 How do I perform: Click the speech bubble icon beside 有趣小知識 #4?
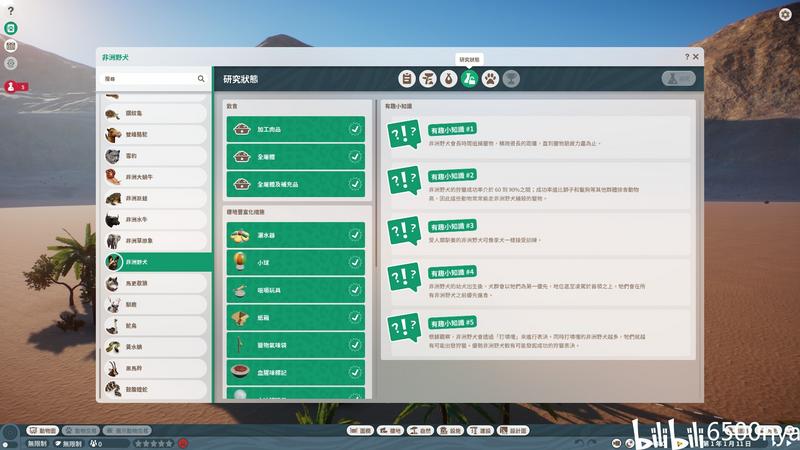point(404,277)
